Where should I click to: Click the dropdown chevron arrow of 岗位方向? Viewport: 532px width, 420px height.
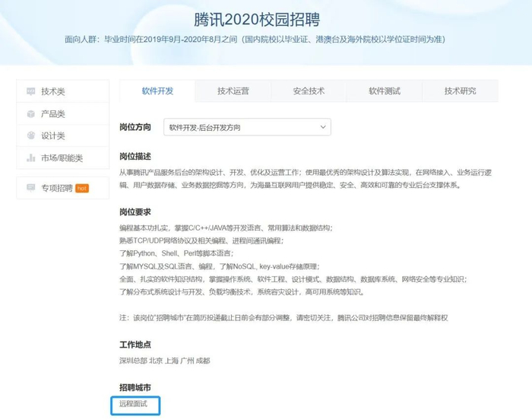(323, 127)
